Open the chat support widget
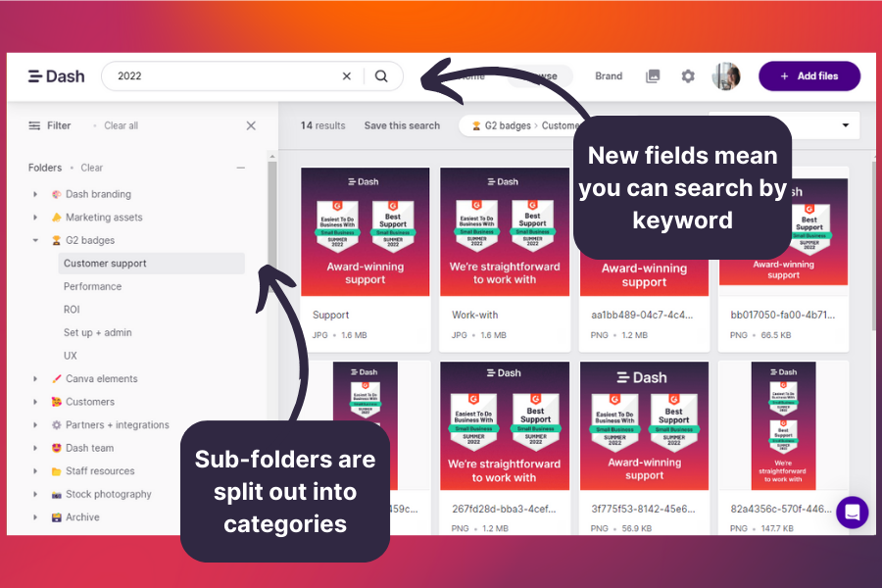Image resolution: width=882 pixels, height=588 pixels. click(852, 512)
